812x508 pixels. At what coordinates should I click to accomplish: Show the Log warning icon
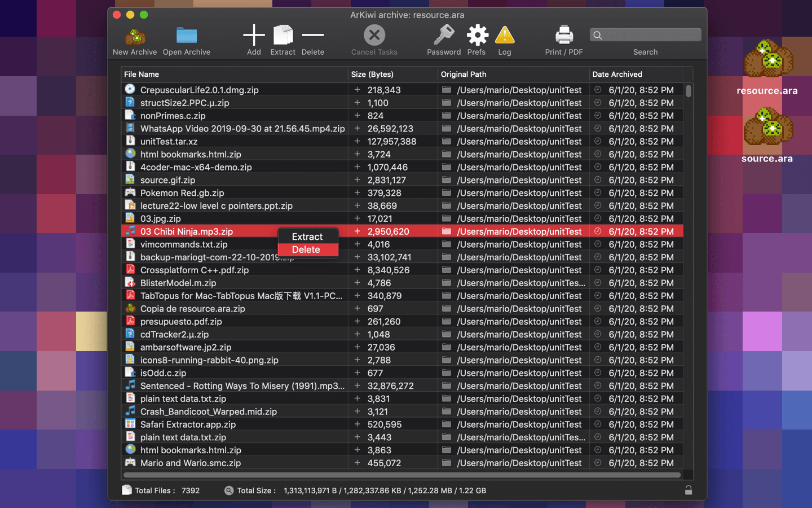pyautogui.click(x=505, y=36)
